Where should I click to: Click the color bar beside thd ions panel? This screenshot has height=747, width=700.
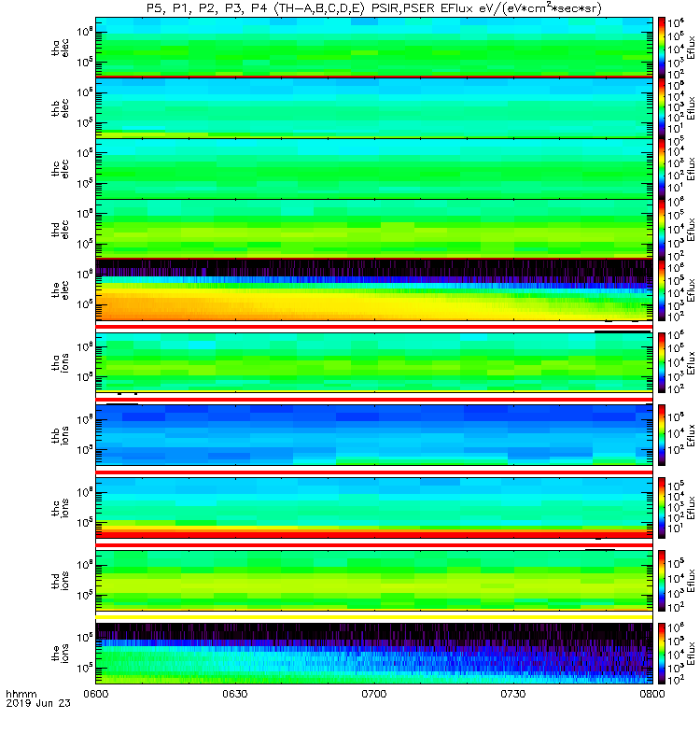tap(662, 581)
